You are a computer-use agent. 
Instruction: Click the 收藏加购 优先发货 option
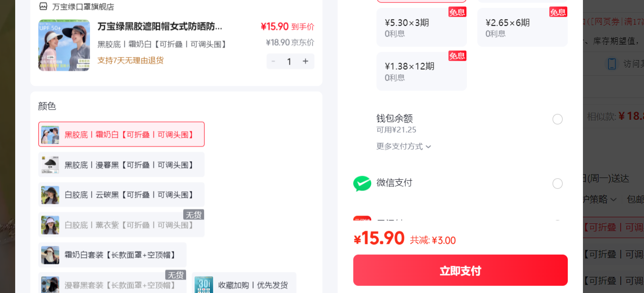(x=244, y=285)
